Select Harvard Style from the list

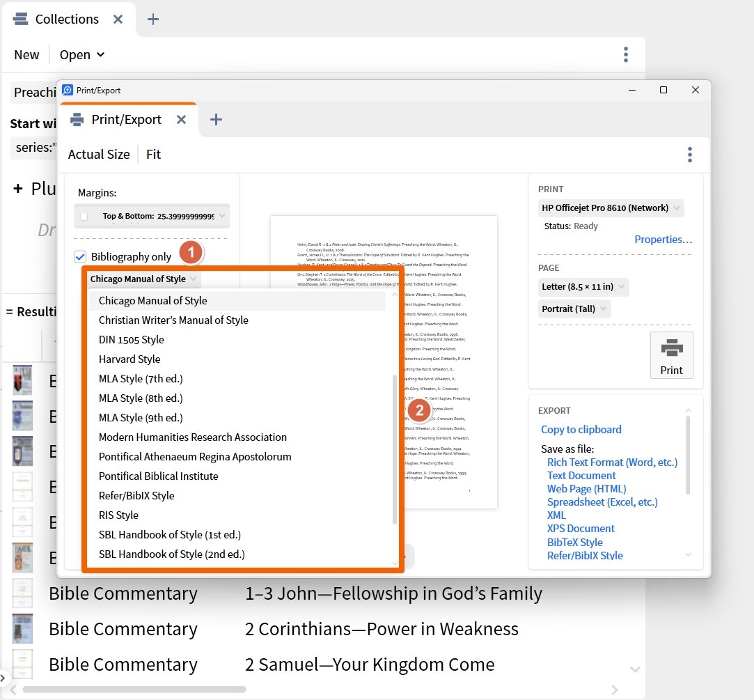tap(129, 359)
